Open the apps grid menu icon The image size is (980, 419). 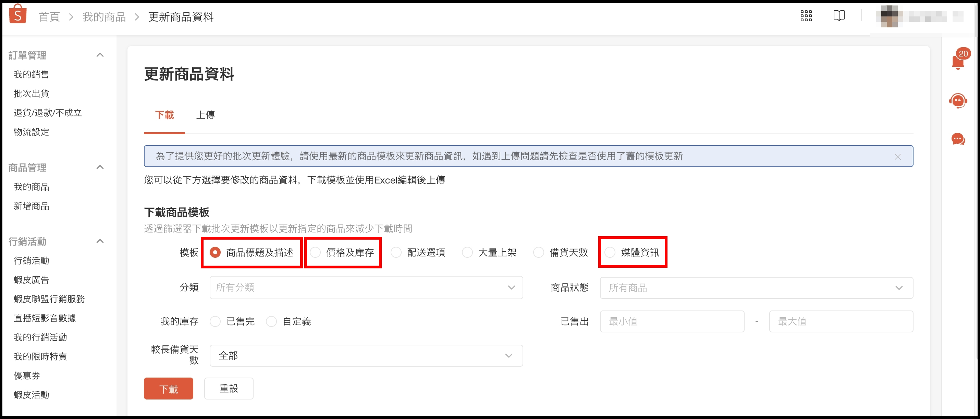pyautogui.click(x=806, y=16)
